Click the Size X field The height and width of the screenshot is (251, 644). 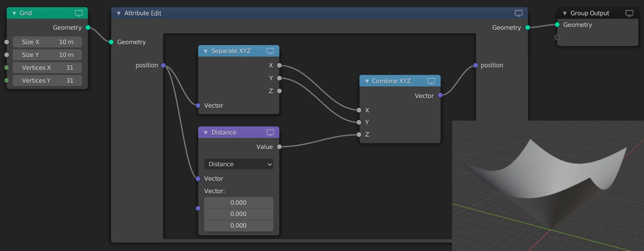point(47,42)
